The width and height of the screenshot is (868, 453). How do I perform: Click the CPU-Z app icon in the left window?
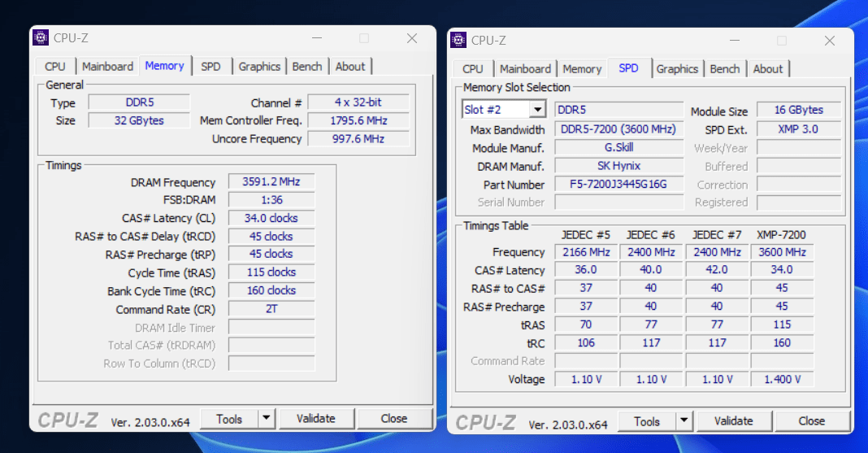[41, 37]
